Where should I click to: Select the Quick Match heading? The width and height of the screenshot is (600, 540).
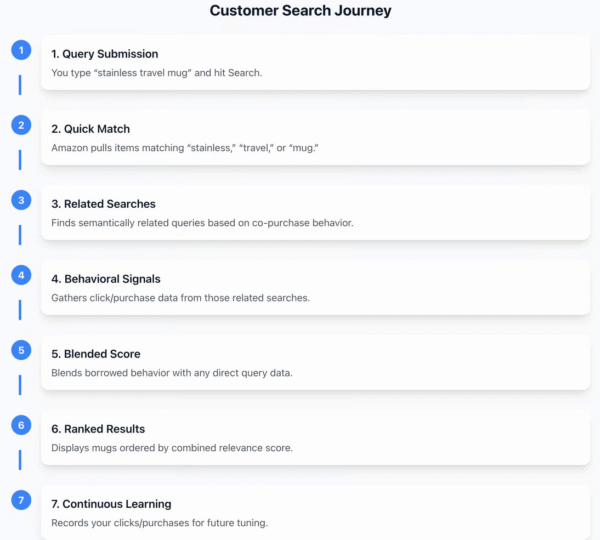coord(90,129)
